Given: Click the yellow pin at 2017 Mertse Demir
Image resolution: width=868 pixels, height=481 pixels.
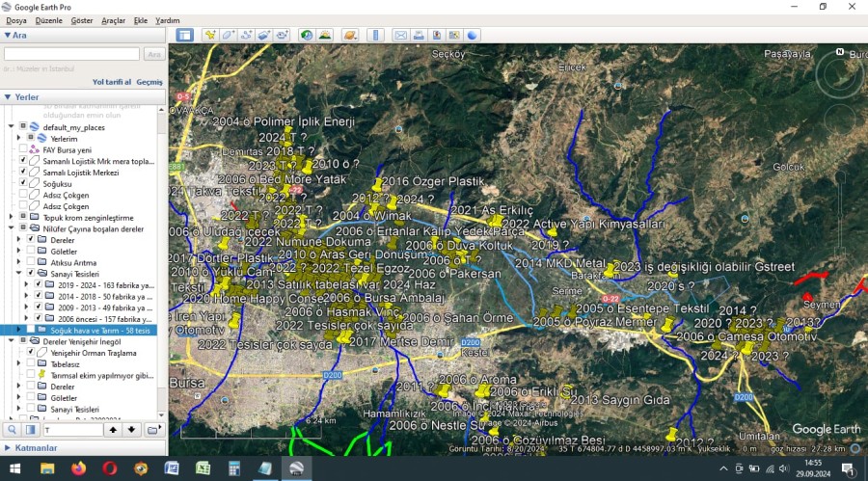Looking at the screenshot, I should coord(344,335).
